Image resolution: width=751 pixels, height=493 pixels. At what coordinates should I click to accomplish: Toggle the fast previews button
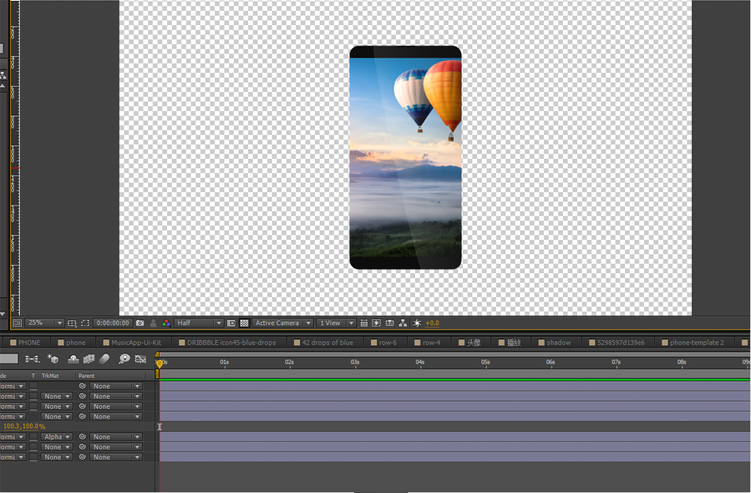point(376,323)
